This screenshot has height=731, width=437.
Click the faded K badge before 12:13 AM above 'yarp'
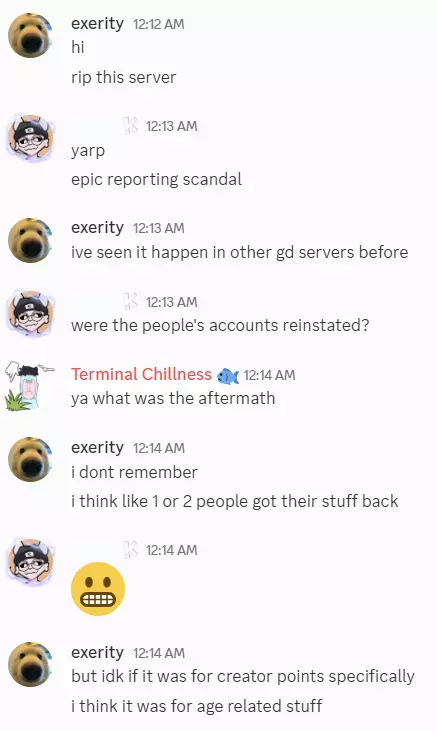[131, 126]
